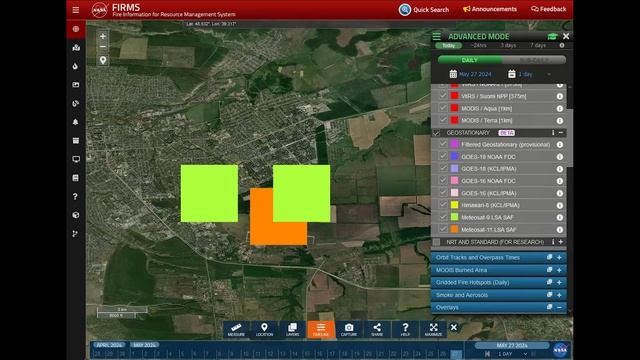Open the timeline 1 DAY step dropdown

tap(512, 354)
